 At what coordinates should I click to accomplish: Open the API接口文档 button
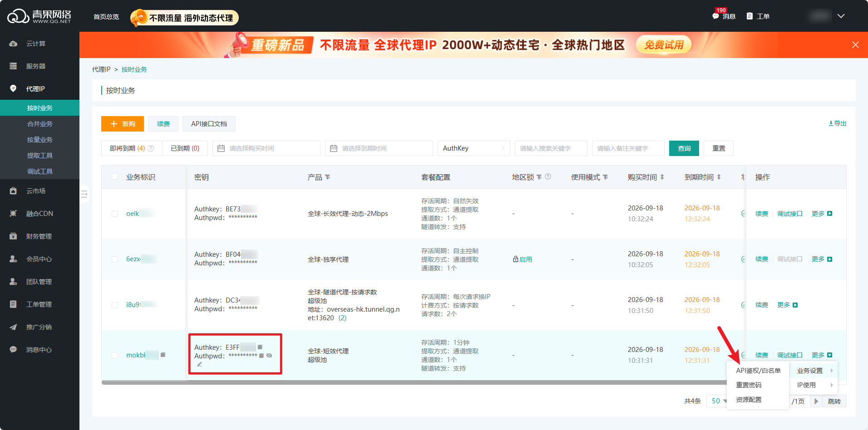coord(209,124)
